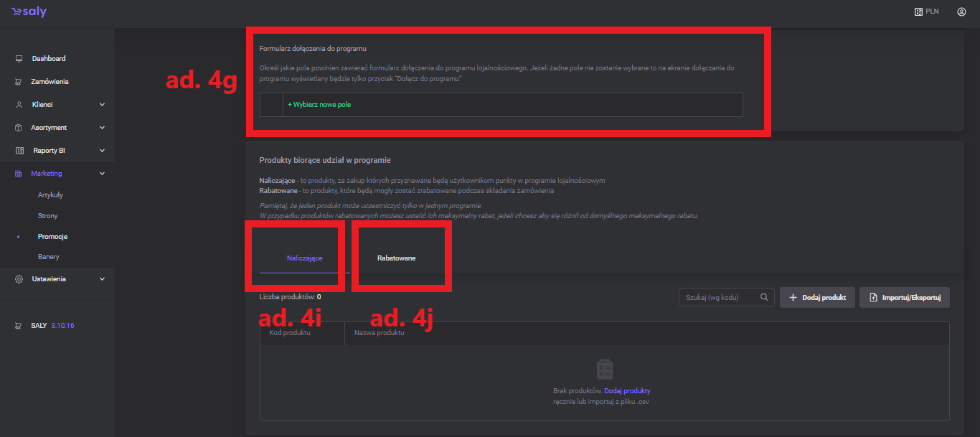Click the Dashboard monitor icon
Image resolution: width=980 pixels, height=437 pixels.
(19, 59)
